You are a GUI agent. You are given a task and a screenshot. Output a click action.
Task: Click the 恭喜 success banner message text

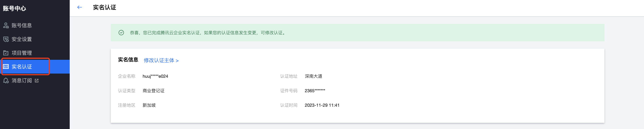(207, 33)
